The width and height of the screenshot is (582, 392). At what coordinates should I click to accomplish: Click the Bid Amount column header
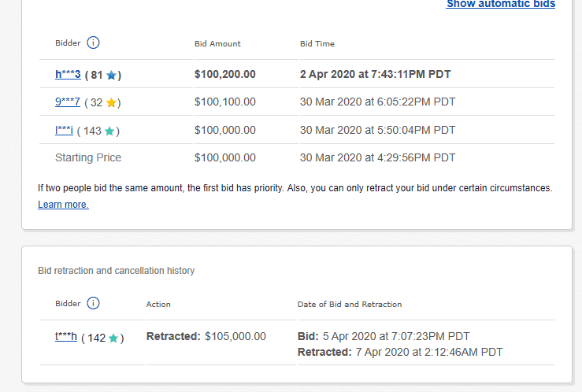(217, 44)
